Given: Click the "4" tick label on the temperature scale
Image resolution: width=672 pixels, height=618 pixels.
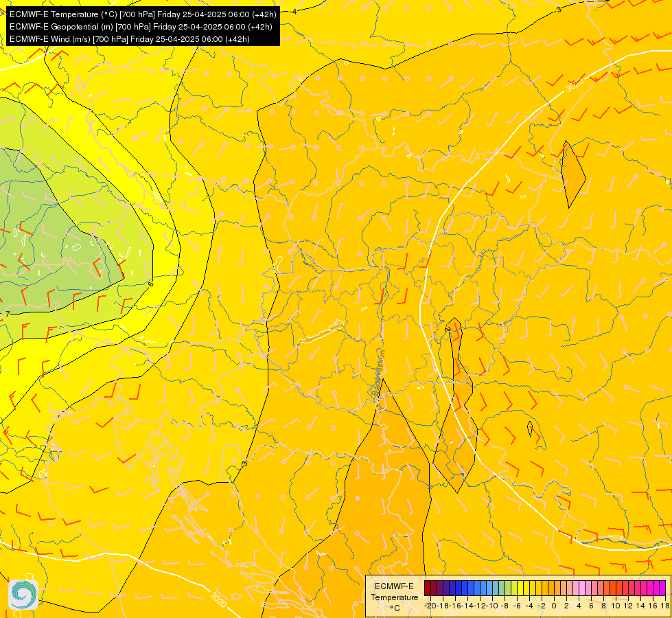Looking at the screenshot, I should pos(579,606).
